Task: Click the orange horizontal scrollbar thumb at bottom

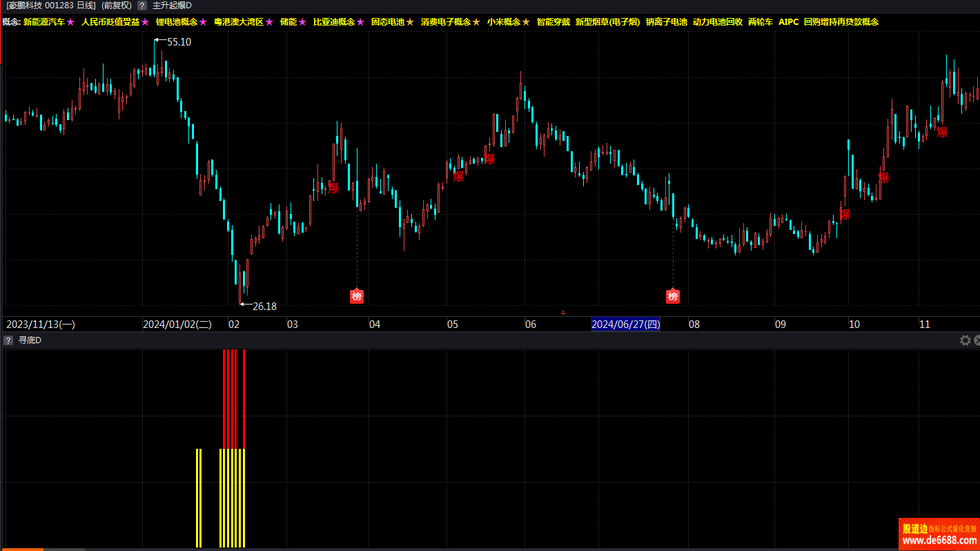Action: [x=21, y=549]
